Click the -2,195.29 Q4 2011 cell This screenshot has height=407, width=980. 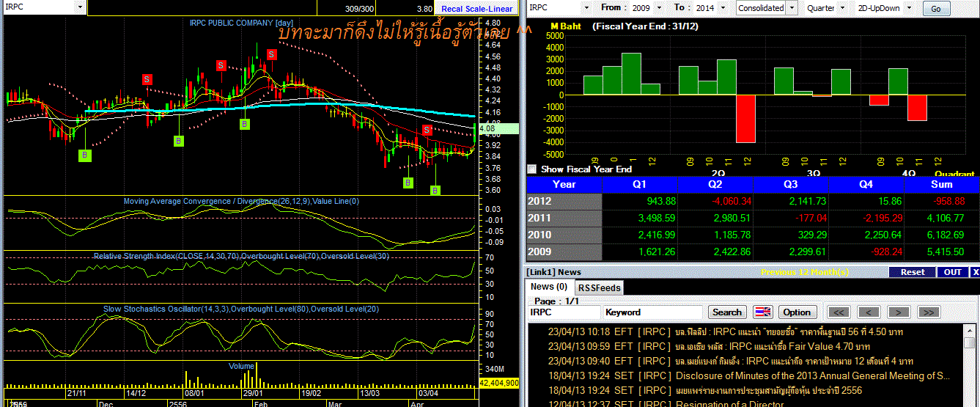click(x=866, y=218)
